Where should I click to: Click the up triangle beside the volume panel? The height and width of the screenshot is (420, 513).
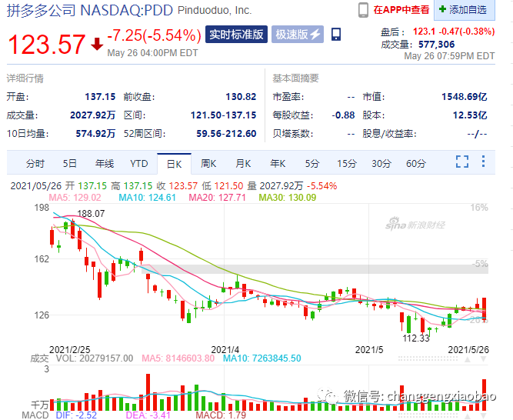(x=468, y=359)
